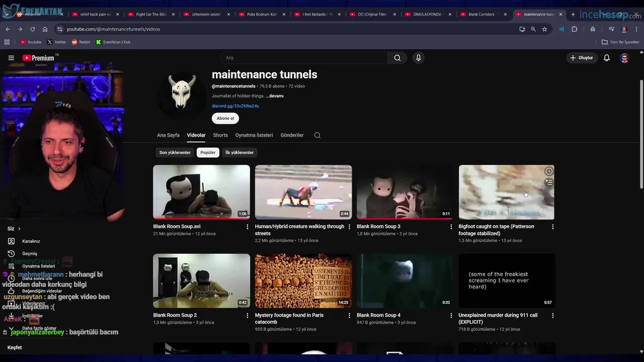
Task: Select the Son yüklenenler filter chip
Action: pos(175,152)
